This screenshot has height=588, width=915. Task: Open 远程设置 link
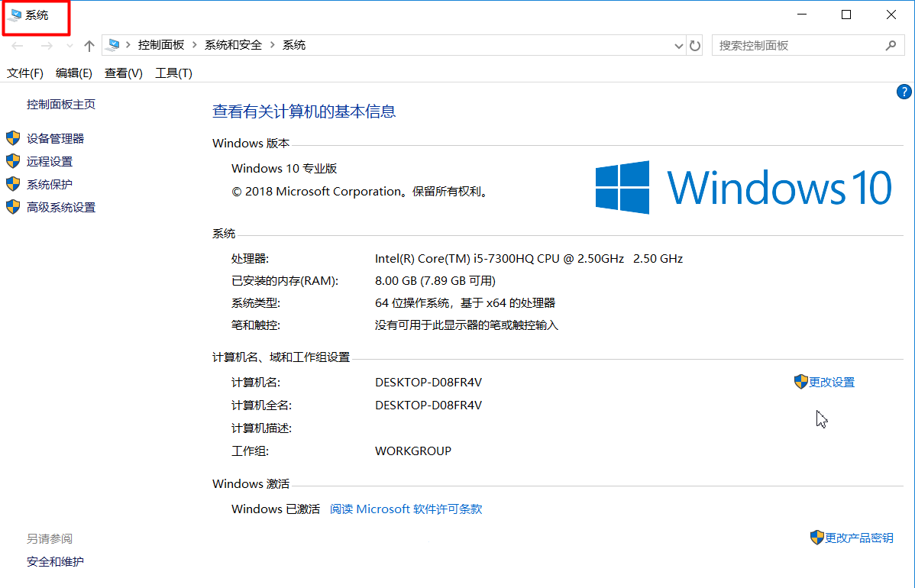click(50, 162)
